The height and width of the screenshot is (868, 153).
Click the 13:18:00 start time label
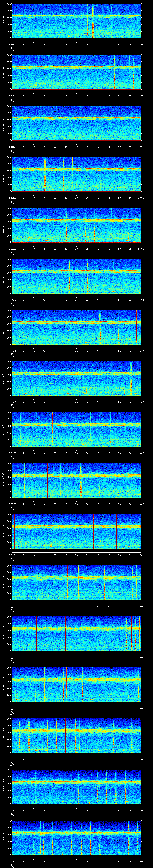[x=12, y=147]
